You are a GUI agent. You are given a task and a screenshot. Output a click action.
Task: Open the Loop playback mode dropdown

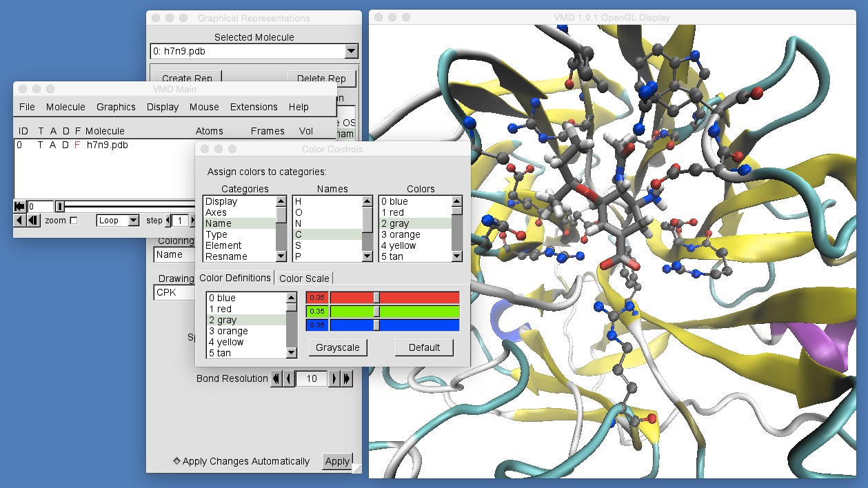click(134, 221)
